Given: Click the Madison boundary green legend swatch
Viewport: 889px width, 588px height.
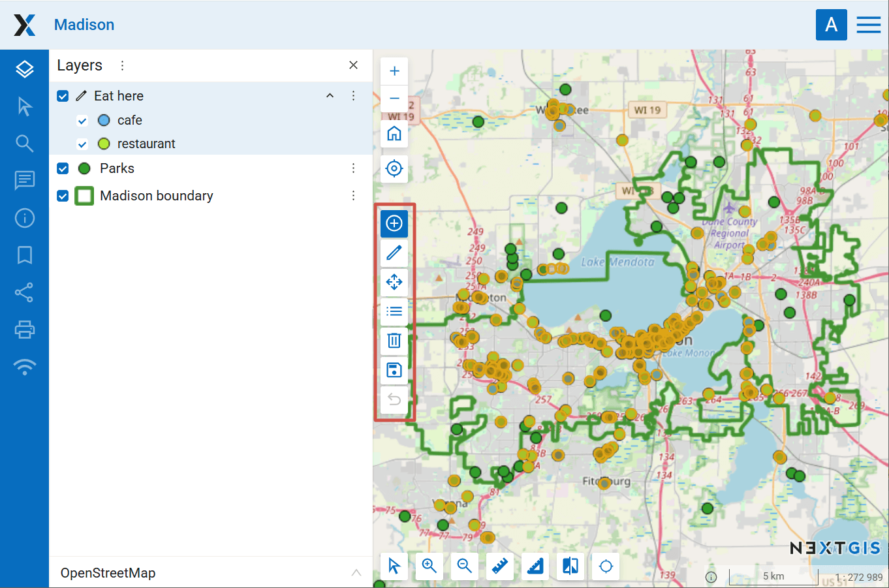Looking at the screenshot, I should [84, 196].
